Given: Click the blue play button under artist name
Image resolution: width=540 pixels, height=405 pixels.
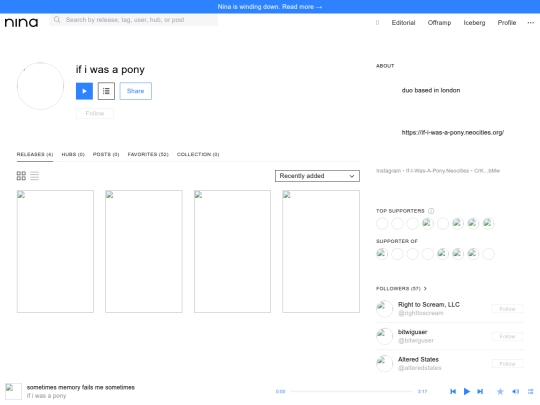Looking at the screenshot, I should click(84, 91).
